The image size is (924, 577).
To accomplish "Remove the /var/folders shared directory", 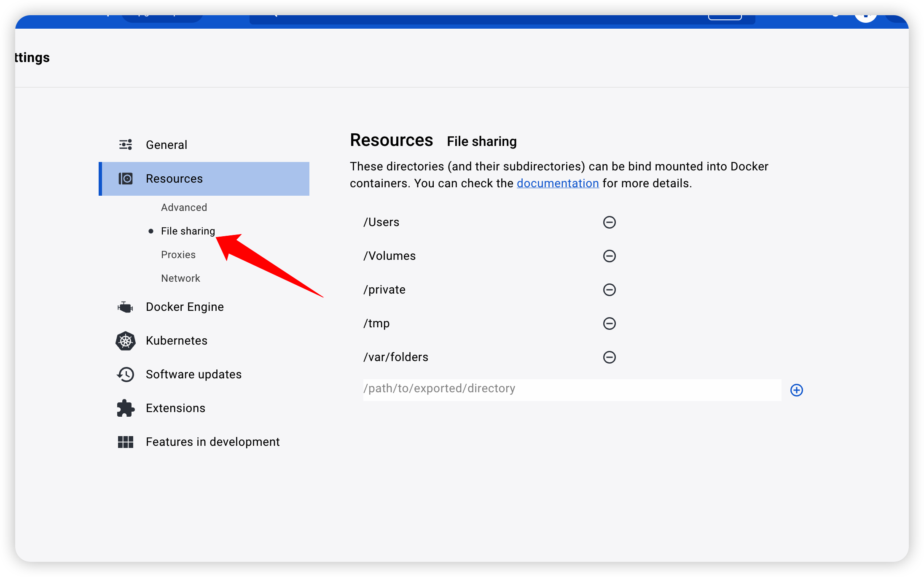I will [609, 357].
